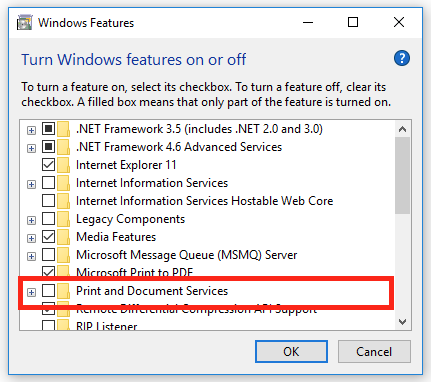Expand the Print and Document Services node
The width and height of the screenshot is (431, 382).
31,292
